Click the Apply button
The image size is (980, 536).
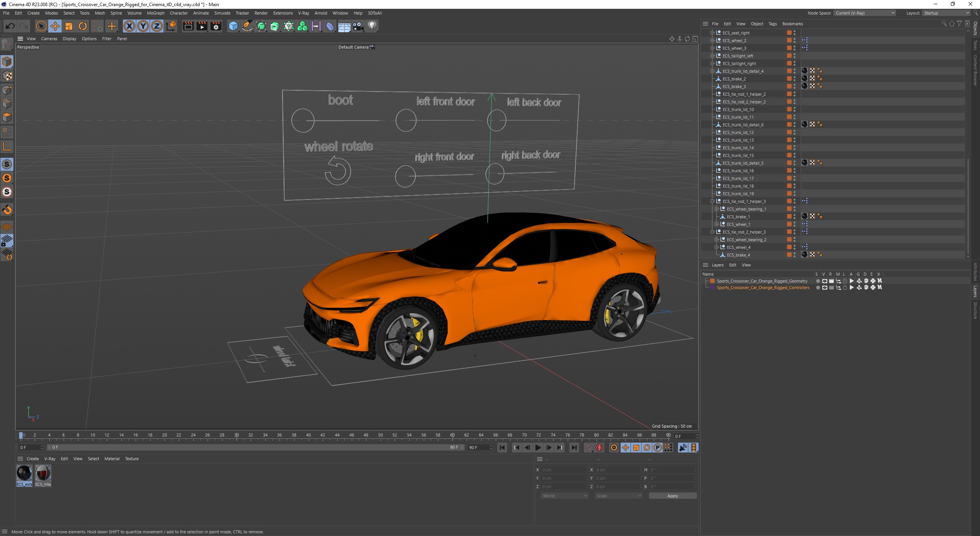(x=673, y=496)
